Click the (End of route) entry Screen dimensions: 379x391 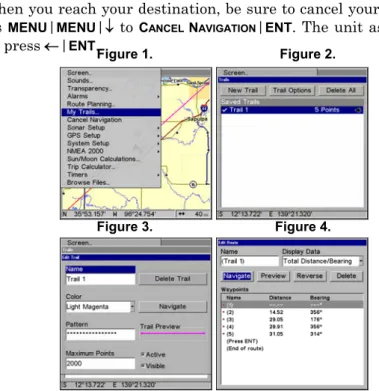245,348
